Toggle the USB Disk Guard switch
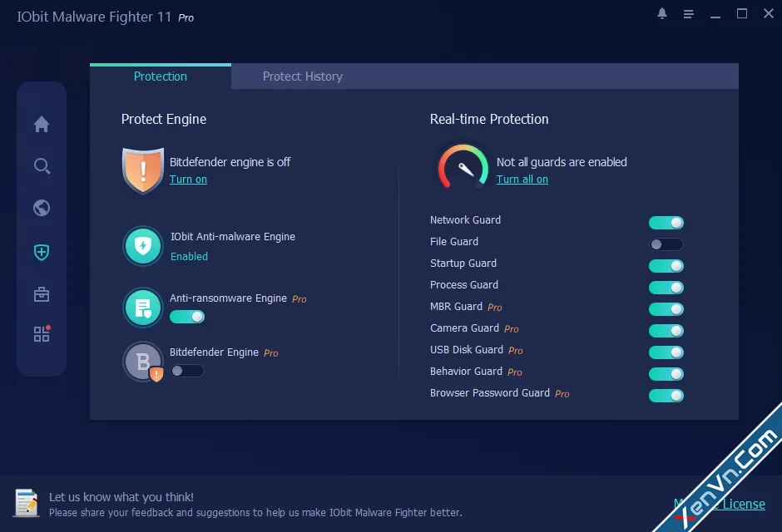 (x=666, y=352)
